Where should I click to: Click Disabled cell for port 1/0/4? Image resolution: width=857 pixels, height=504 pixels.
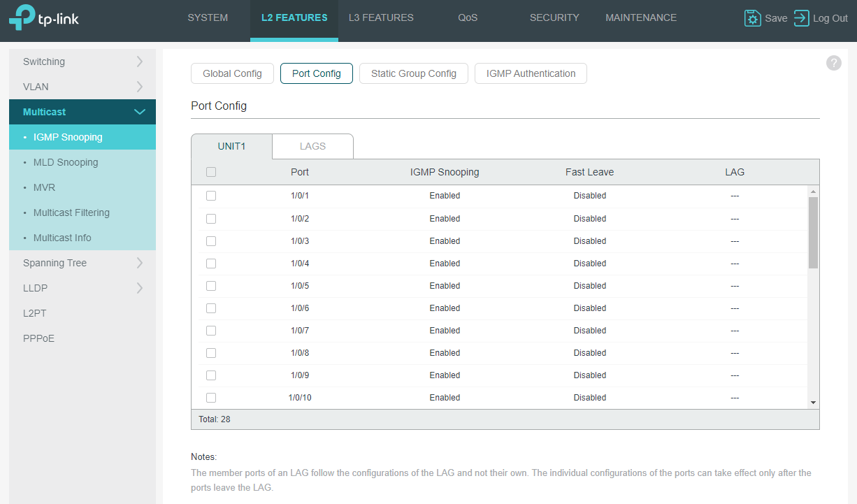(590, 264)
